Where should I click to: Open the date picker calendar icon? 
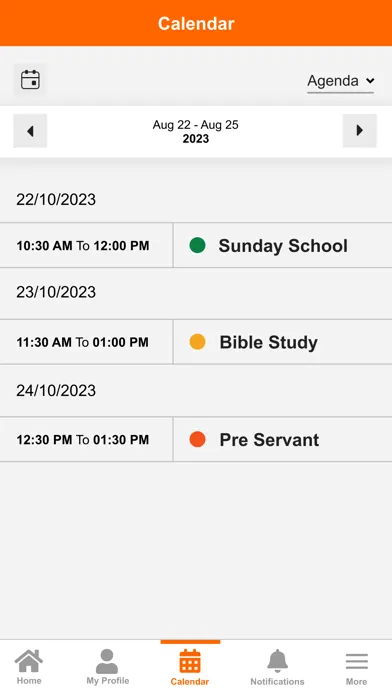pyautogui.click(x=30, y=80)
